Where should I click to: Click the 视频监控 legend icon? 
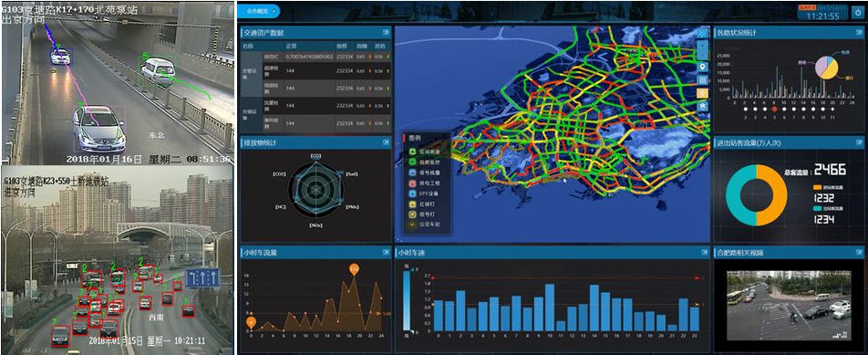click(412, 162)
